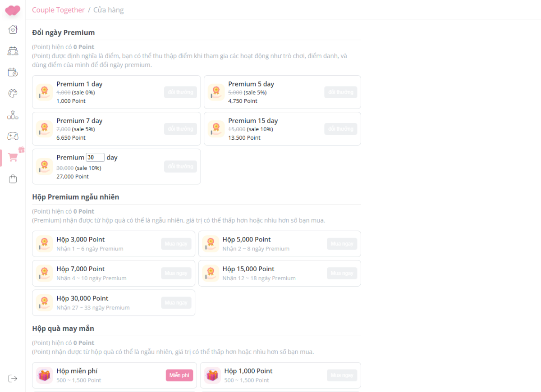Open the game controller sidebar icon
This screenshot has height=392, width=541.
13,136
